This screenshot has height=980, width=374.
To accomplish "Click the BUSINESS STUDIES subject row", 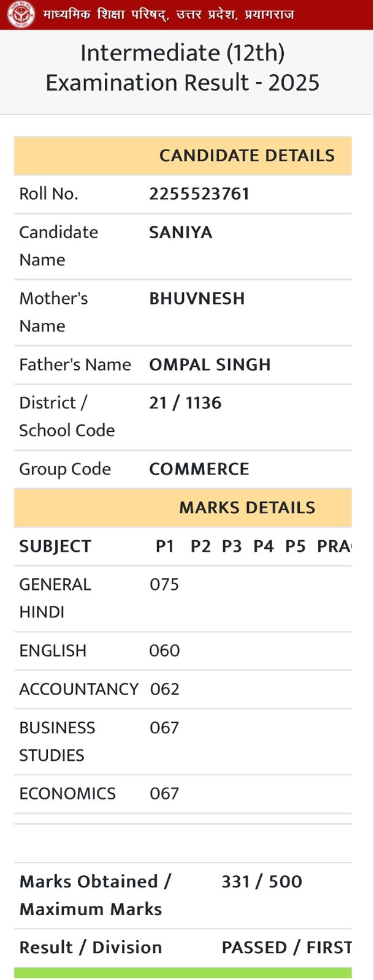I will pyautogui.click(x=183, y=742).
